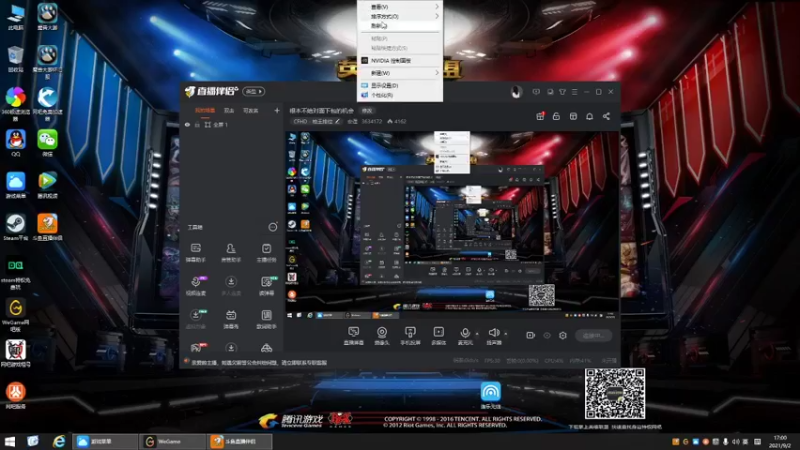Open the QQ desktop icon
Viewport: 800px width, 450px height.
coord(16,143)
